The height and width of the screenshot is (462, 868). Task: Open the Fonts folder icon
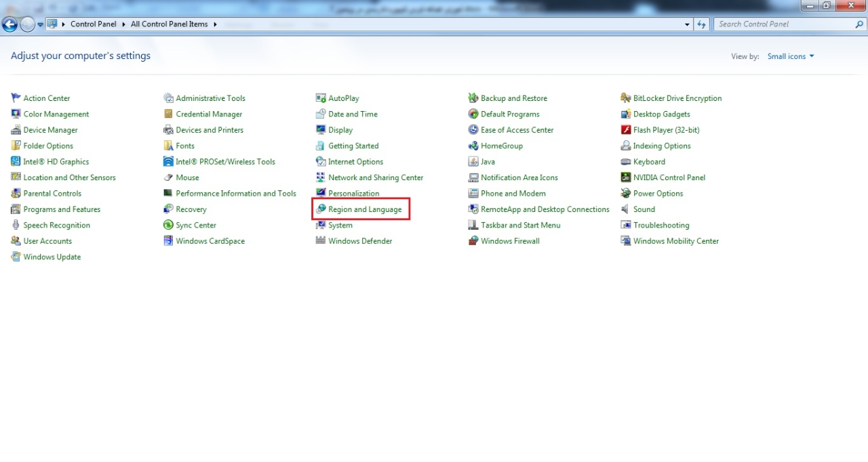coord(168,146)
